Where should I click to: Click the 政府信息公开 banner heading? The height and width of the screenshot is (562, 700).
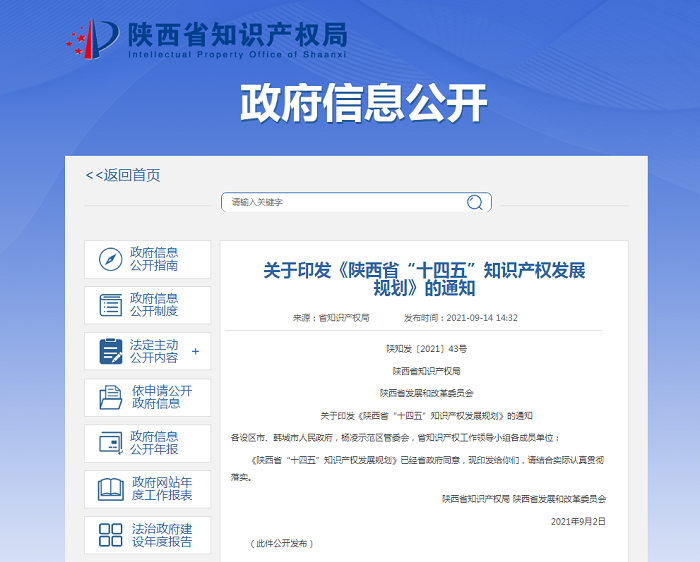tap(363, 102)
